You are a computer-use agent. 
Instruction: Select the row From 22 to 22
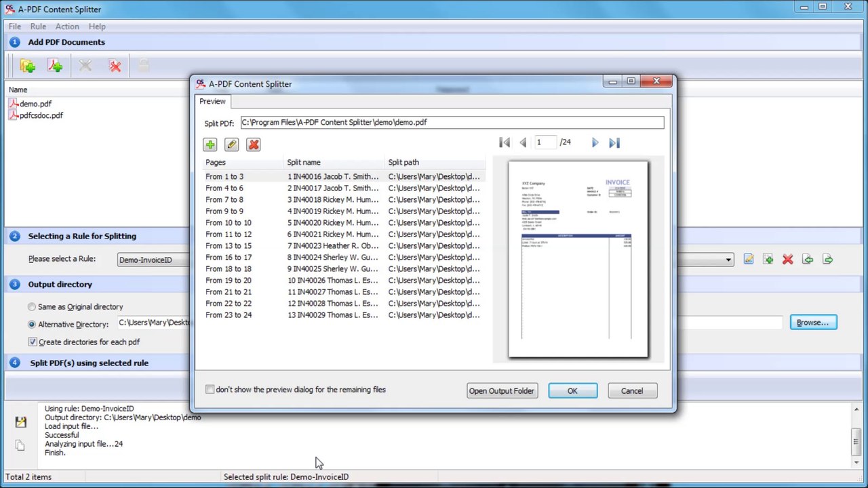coord(344,303)
